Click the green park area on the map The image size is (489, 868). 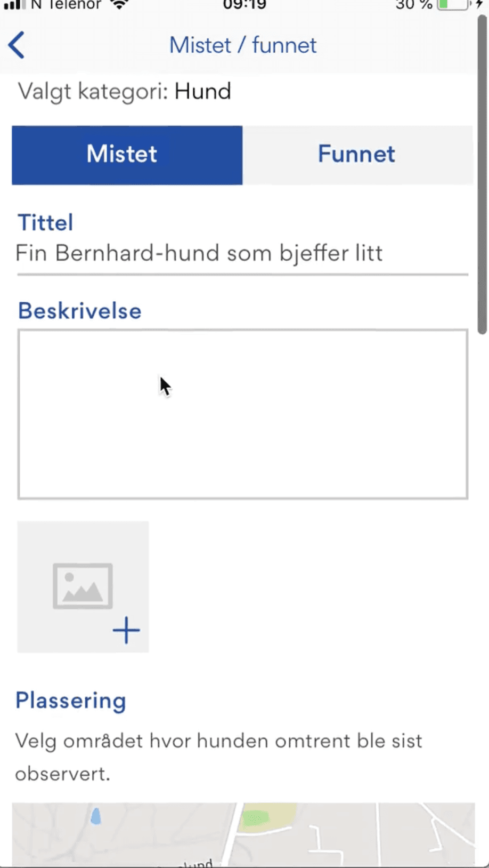[256, 818]
